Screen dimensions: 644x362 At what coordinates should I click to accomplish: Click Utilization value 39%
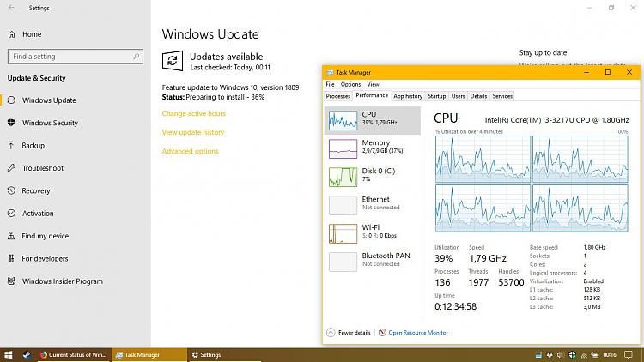444,258
